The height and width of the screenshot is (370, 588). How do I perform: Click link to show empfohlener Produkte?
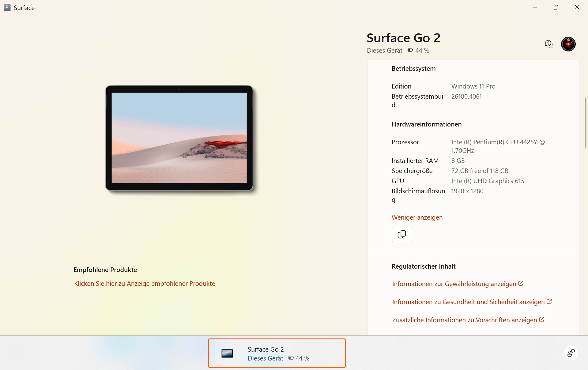click(145, 284)
